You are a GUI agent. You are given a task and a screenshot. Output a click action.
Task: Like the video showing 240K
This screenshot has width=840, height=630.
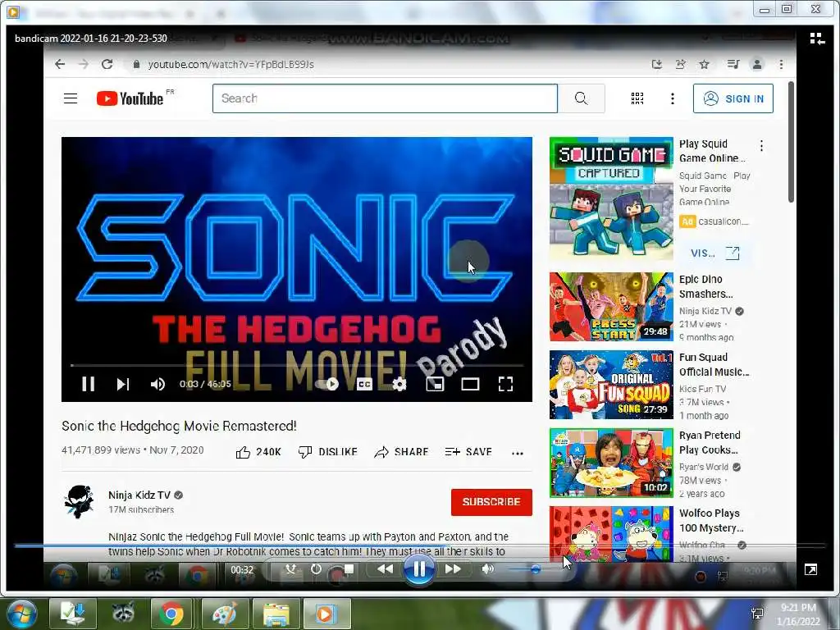pyautogui.click(x=258, y=452)
